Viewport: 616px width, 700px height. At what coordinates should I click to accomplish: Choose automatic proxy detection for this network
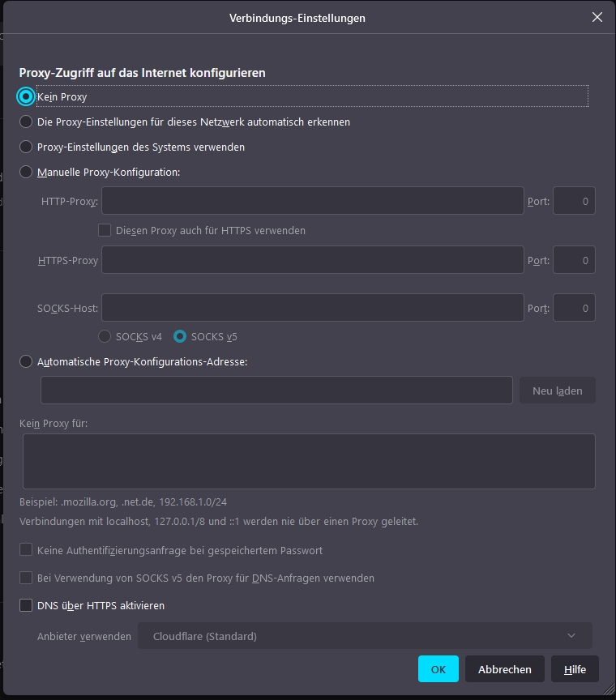coord(27,122)
